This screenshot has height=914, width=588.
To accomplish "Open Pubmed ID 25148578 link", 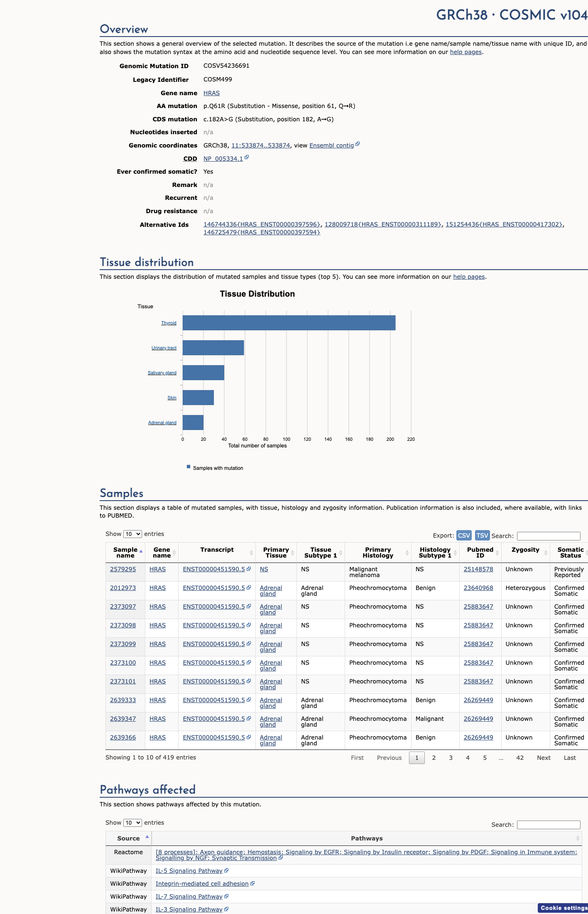I will [x=478, y=569].
